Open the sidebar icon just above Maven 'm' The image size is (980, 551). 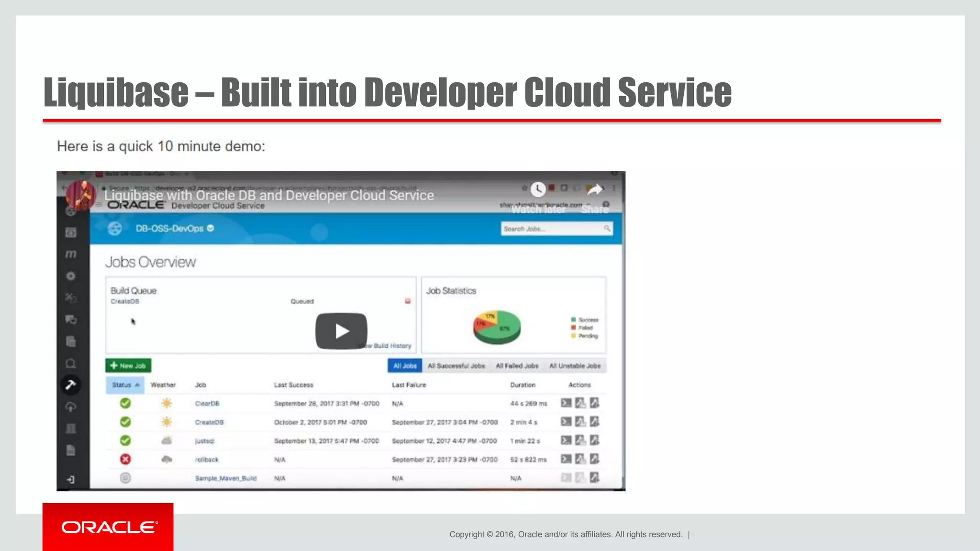point(71,232)
